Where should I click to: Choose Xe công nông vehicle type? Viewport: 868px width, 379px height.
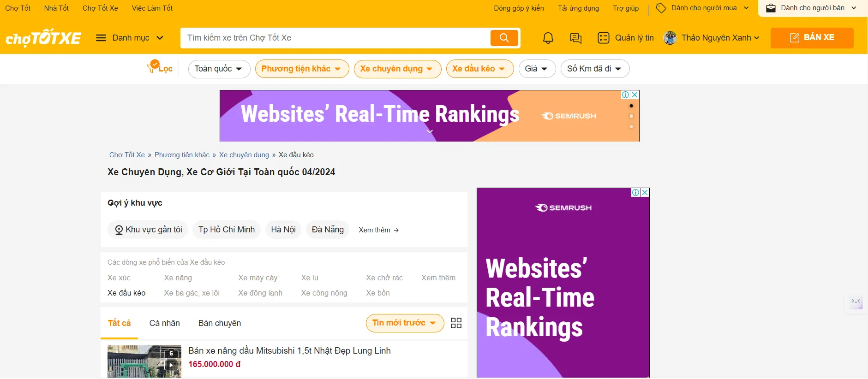pos(324,293)
